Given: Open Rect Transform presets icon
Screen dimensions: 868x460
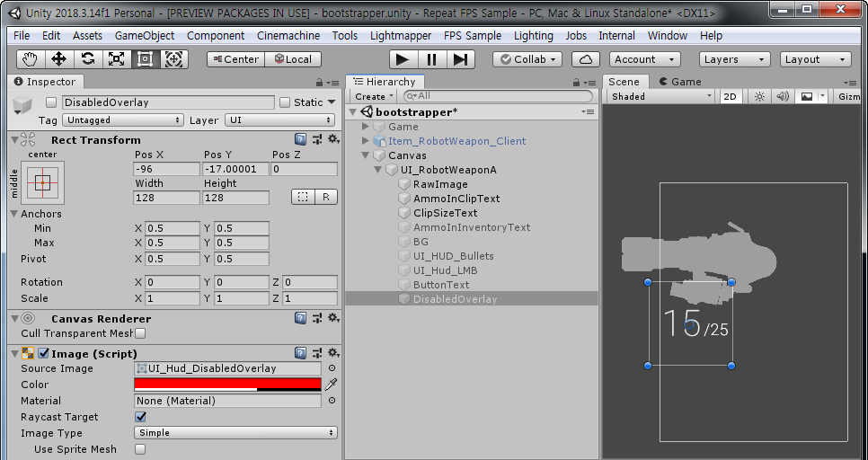Looking at the screenshot, I should tap(316, 139).
